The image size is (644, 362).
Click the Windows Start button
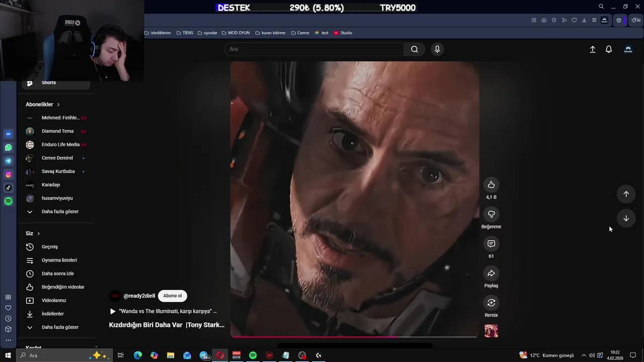(x=8, y=355)
